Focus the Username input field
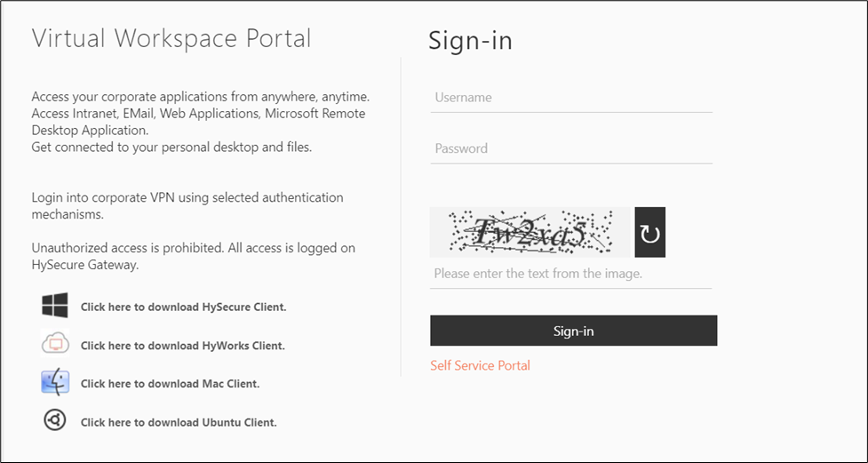 pyautogui.click(x=571, y=98)
